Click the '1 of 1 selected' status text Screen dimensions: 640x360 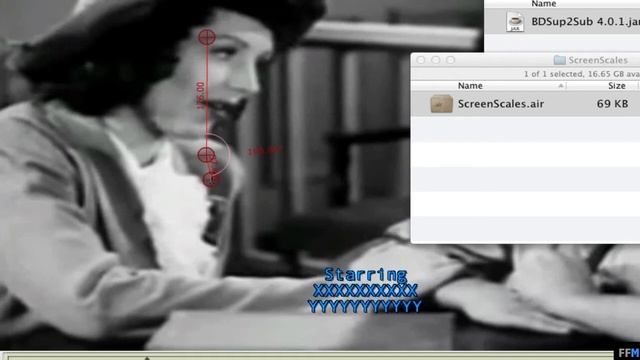[553, 74]
